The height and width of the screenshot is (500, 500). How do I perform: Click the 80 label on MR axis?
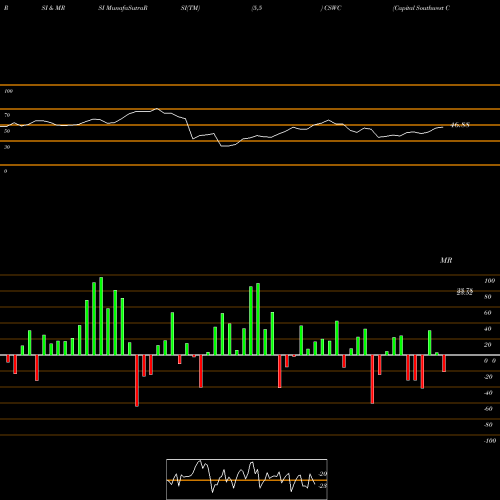click(488, 297)
